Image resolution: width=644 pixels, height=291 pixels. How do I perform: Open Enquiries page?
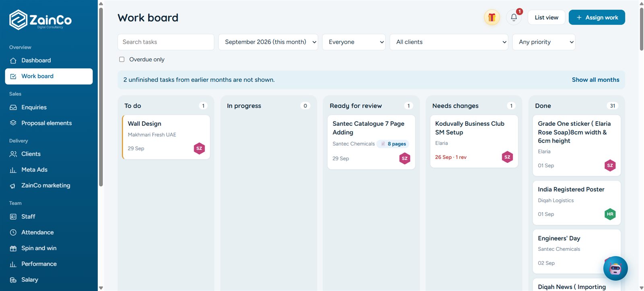point(49,107)
